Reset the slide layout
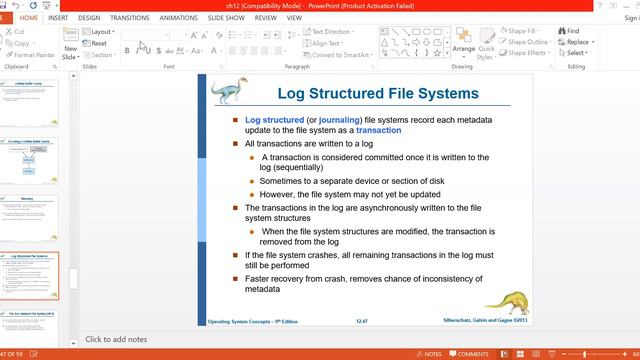This screenshot has width=640, height=360. tap(95, 43)
